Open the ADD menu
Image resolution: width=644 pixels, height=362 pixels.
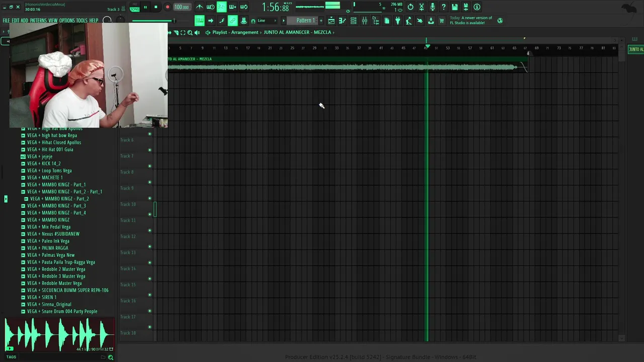pyautogui.click(x=24, y=21)
